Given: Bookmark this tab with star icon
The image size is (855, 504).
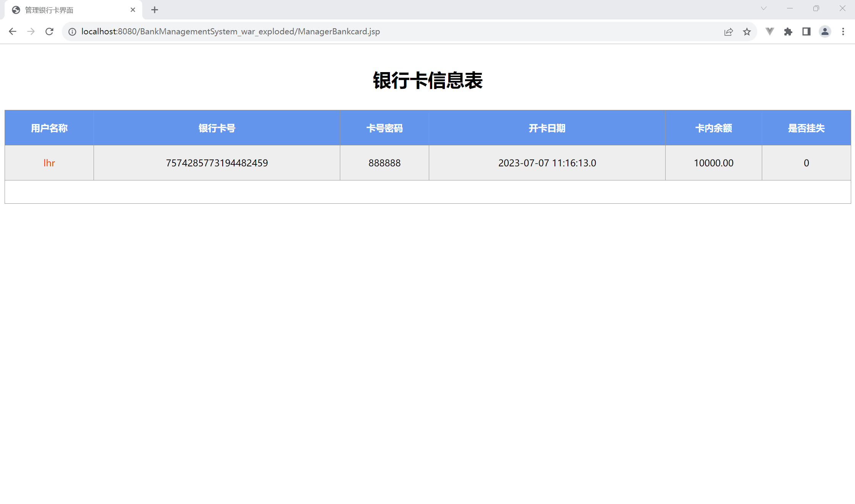Looking at the screenshot, I should click(x=747, y=32).
